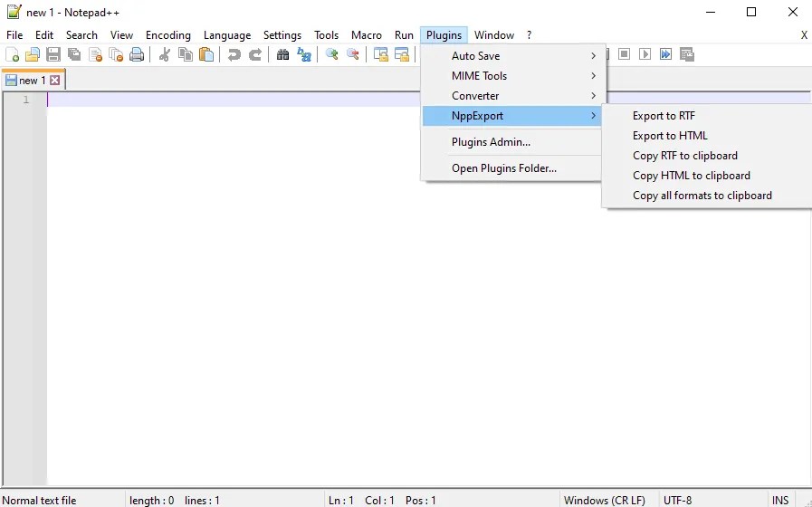Viewport: 812px width, 507px height.
Task: Click the Ln : 1 Col : 1 status field
Action: point(382,501)
